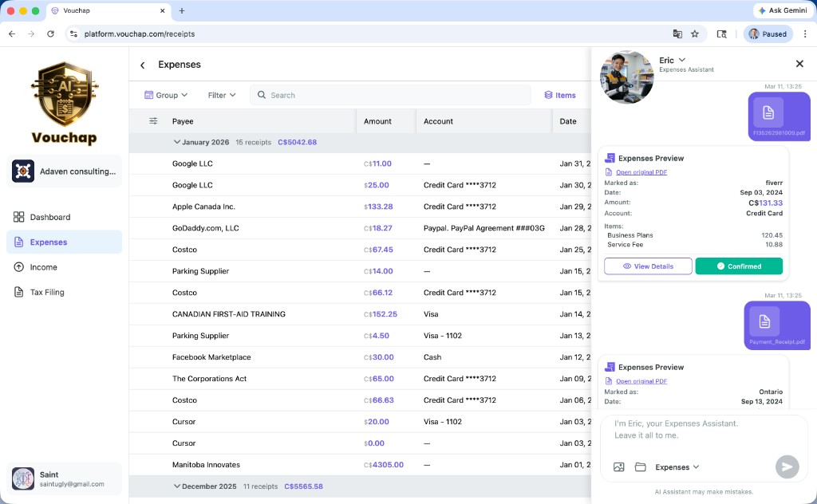This screenshot has height=504, width=817.
Task: Click the translate page icon
Action: click(x=677, y=33)
